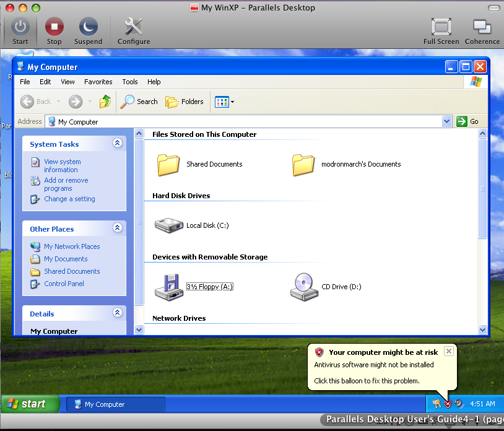The width and height of the screenshot is (504, 431).
Task: Click the keys icon in system tray
Action: pyautogui.click(x=437, y=404)
